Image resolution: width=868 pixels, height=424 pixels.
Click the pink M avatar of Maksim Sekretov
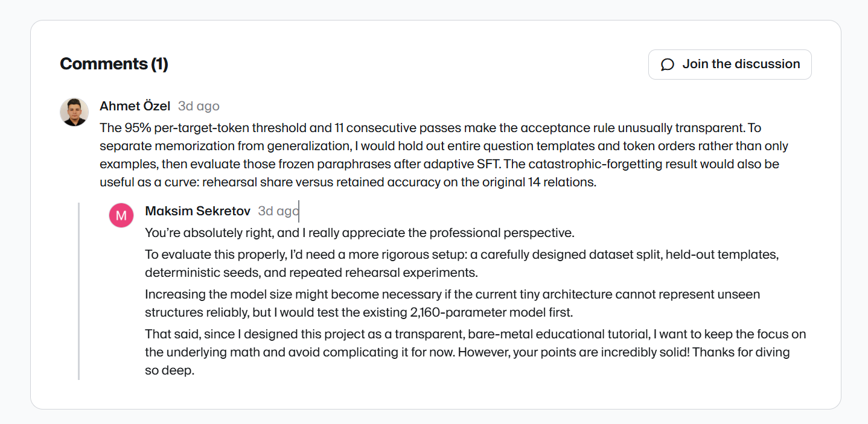point(121,215)
